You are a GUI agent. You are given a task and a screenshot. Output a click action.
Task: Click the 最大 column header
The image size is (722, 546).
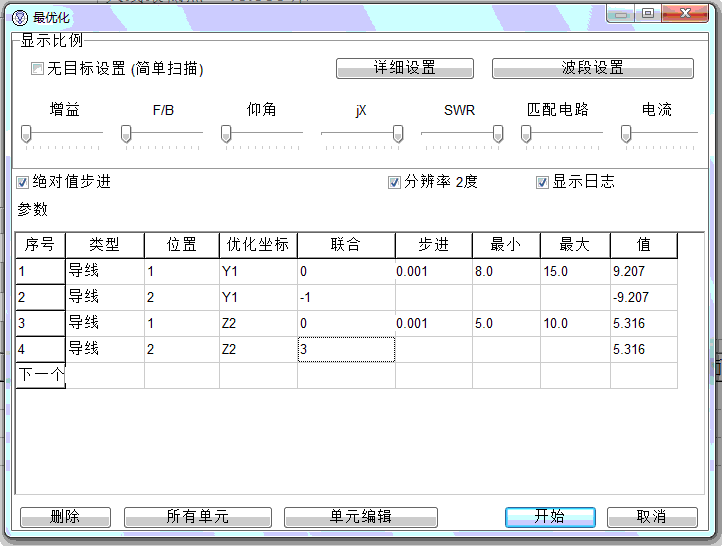(x=576, y=245)
